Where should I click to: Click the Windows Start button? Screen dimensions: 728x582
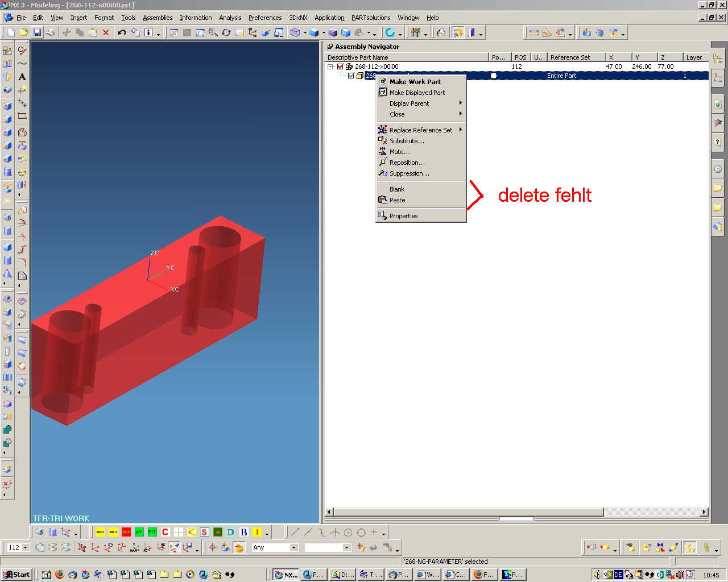(17, 575)
